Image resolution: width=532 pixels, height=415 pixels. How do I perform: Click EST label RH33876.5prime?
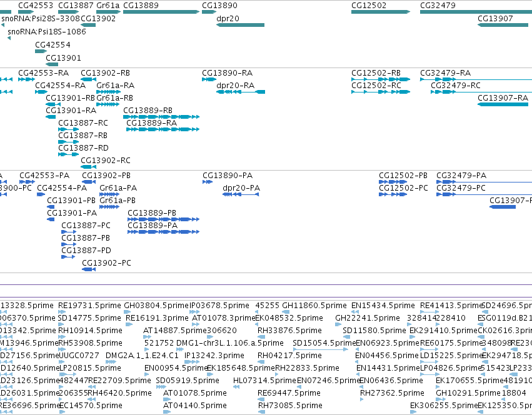pos(289,330)
